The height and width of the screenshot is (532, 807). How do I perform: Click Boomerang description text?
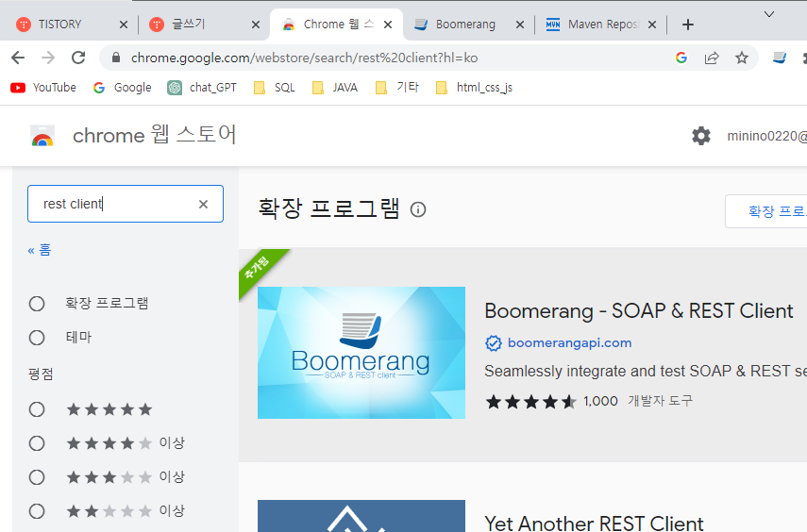point(646,371)
